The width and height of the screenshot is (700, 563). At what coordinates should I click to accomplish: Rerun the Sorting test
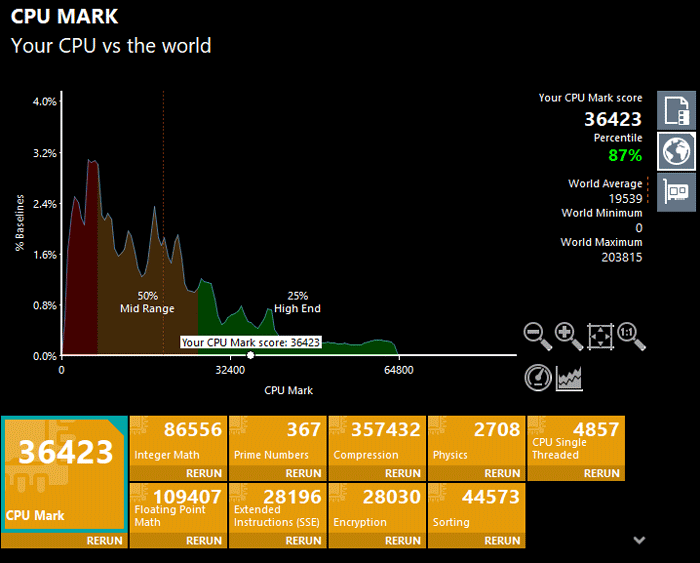pos(502,541)
